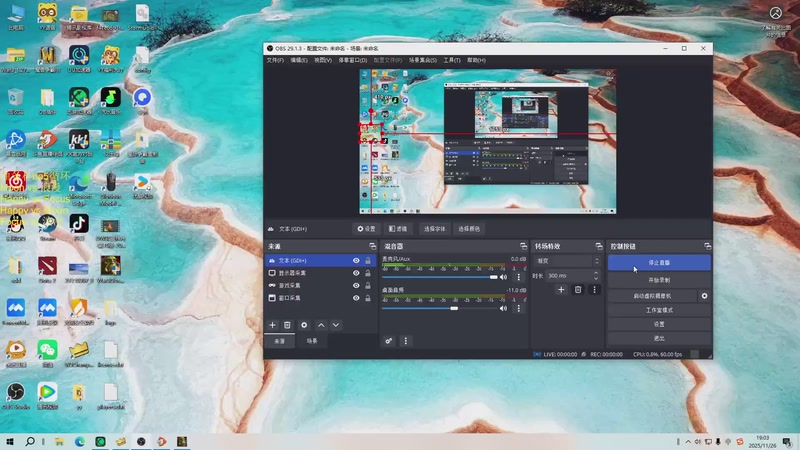Lock the 游戏采集 source
Image resolution: width=800 pixels, height=450 pixels.
click(368, 285)
